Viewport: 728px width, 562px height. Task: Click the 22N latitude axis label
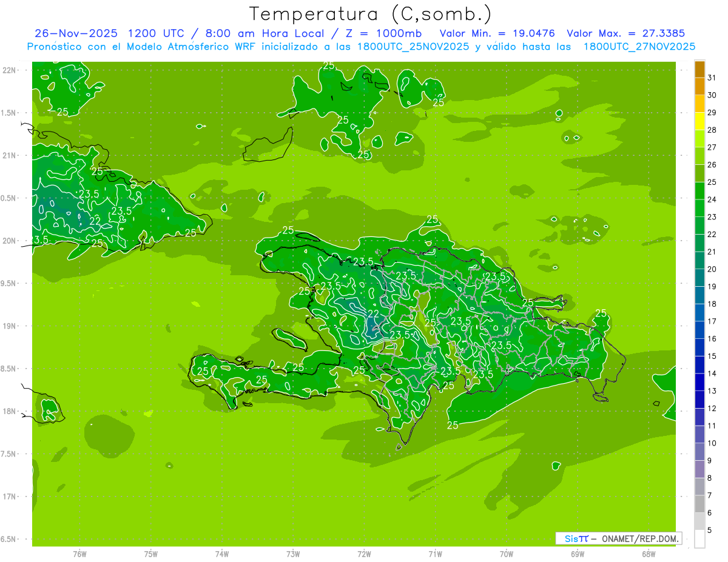point(9,70)
